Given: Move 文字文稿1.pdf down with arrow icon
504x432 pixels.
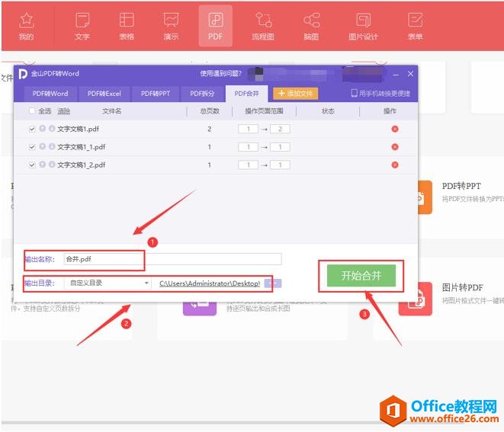Looking at the screenshot, I should click(x=52, y=129).
